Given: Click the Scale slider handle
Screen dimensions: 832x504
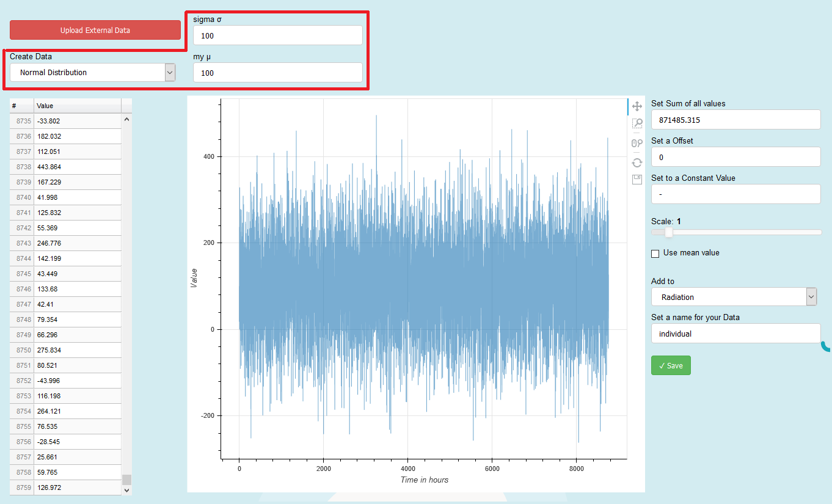Looking at the screenshot, I should click(669, 232).
